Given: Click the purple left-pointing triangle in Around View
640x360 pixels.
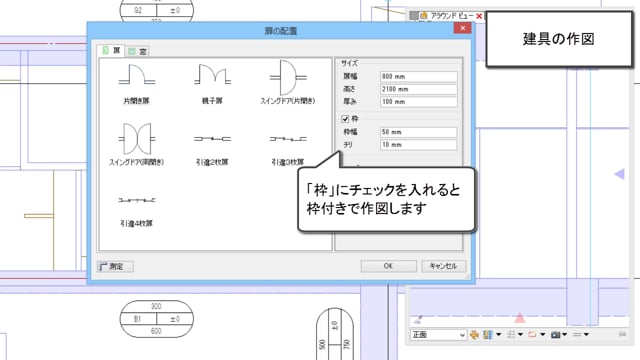Looking at the screenshot, I should click(620, 174).
